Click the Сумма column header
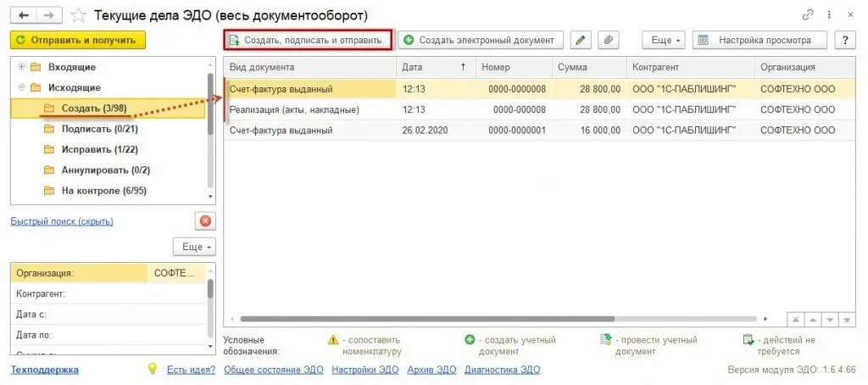Viewport: 868px width, 385px height. point(589,67)
